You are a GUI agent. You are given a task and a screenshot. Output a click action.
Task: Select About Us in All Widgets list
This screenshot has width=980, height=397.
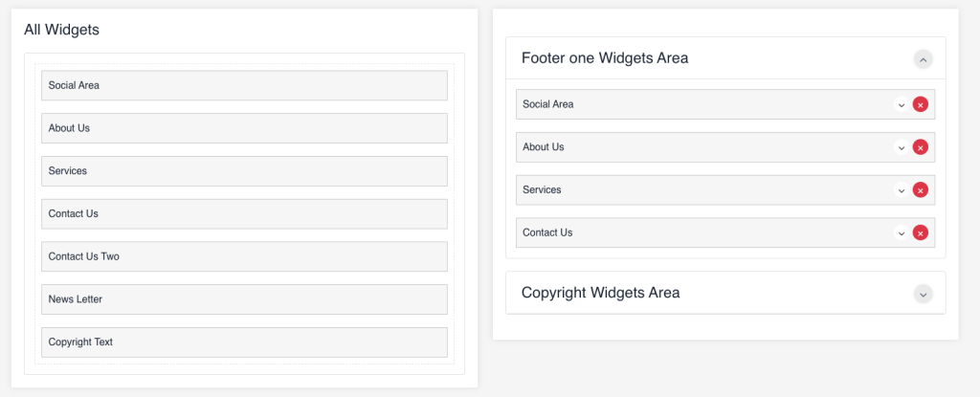click(x=244, y=128)
